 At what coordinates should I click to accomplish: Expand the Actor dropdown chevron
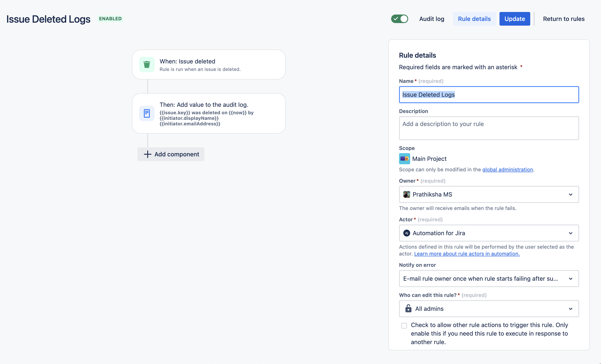(x=570, y=233)
